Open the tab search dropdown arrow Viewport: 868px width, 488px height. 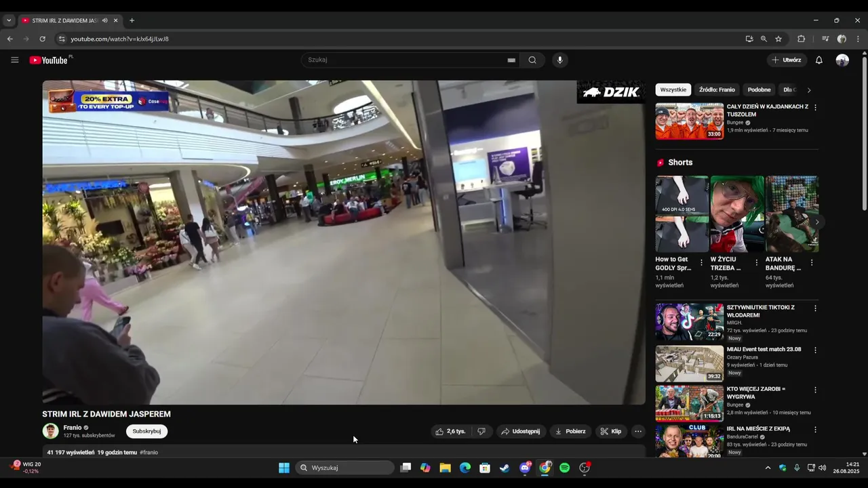9,20
